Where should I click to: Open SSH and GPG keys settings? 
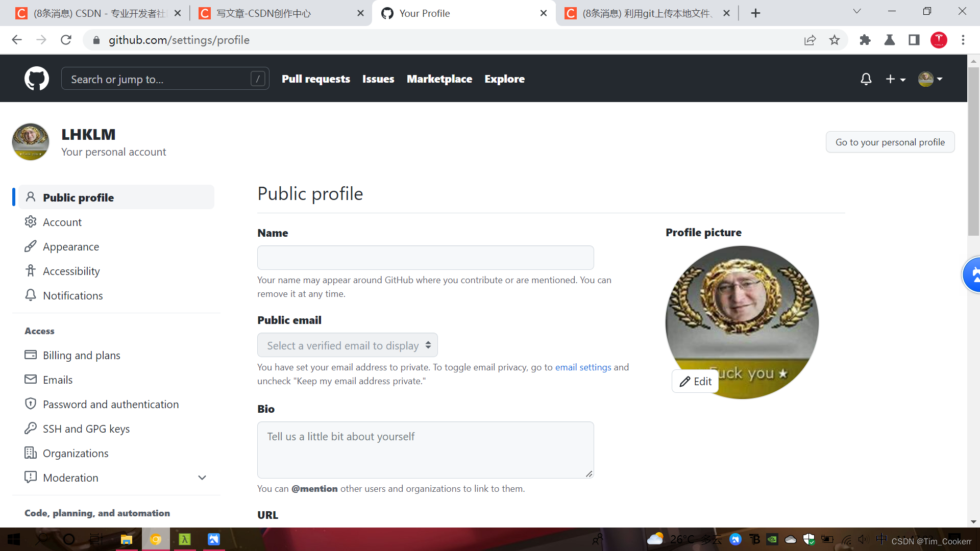[86, 429]
